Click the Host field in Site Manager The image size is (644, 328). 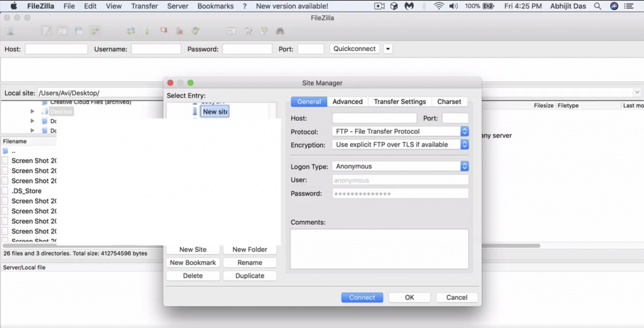click(375, 118)
